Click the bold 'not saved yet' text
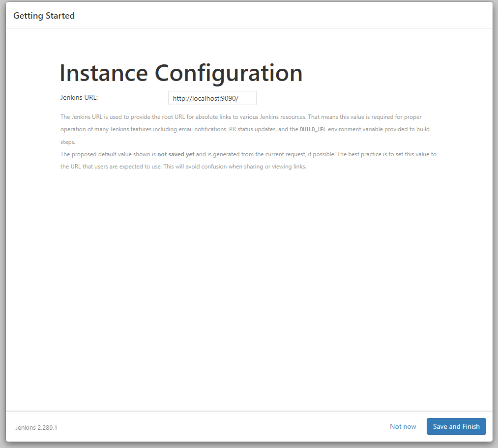 tap(176, 154)
